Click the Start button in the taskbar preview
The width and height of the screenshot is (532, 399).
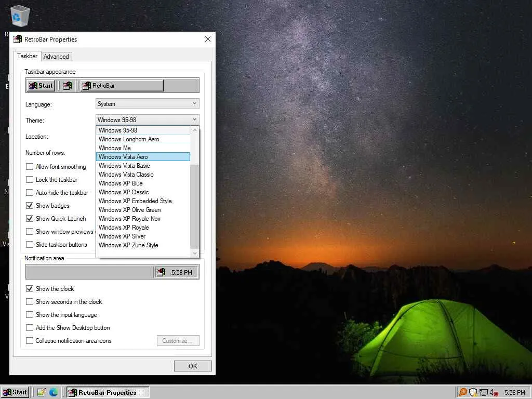(x=41, y=86)
